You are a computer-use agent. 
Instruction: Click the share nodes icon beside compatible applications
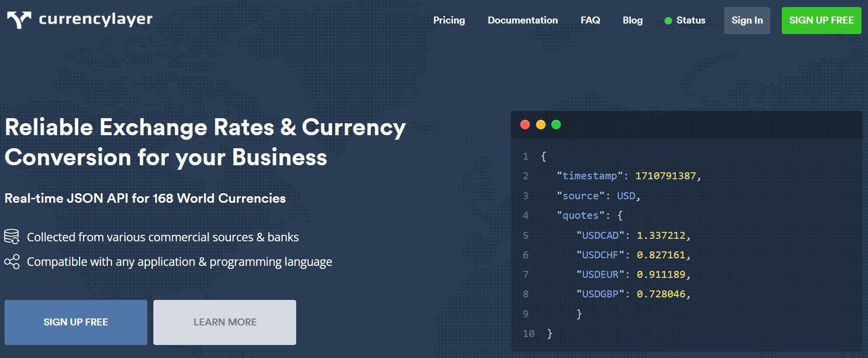(x=12, y=262)
